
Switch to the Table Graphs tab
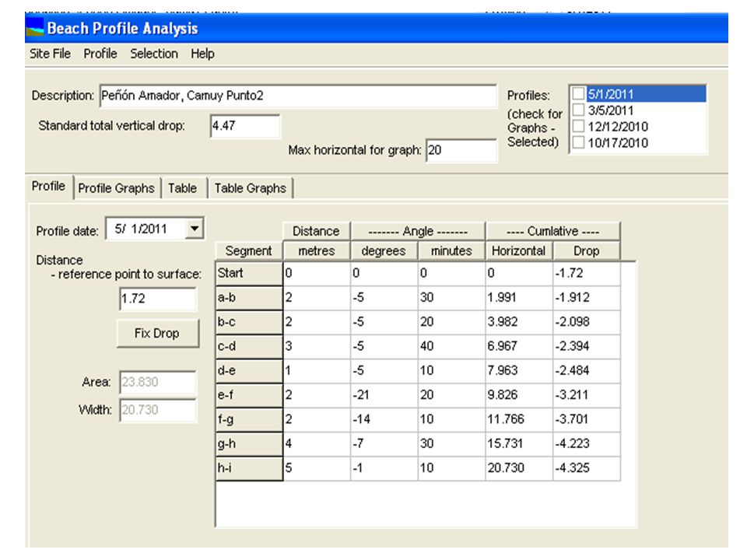pyautogui.click(x=250, y=188)
